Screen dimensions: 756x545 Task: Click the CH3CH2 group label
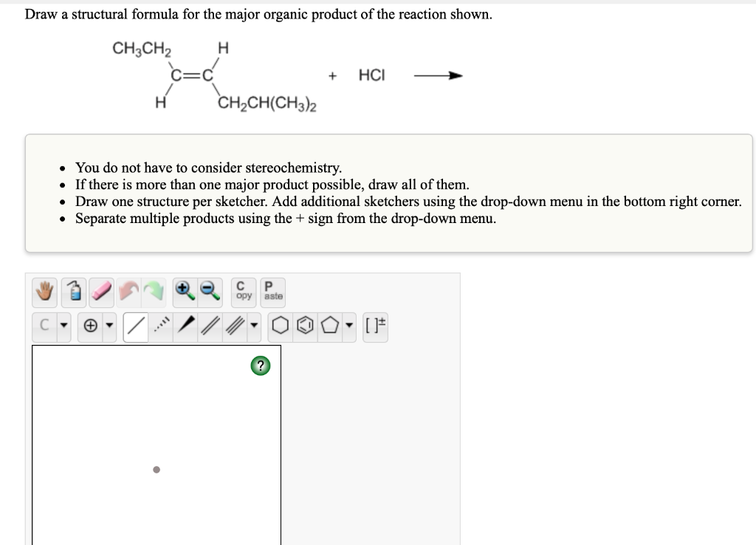(142, 49)
